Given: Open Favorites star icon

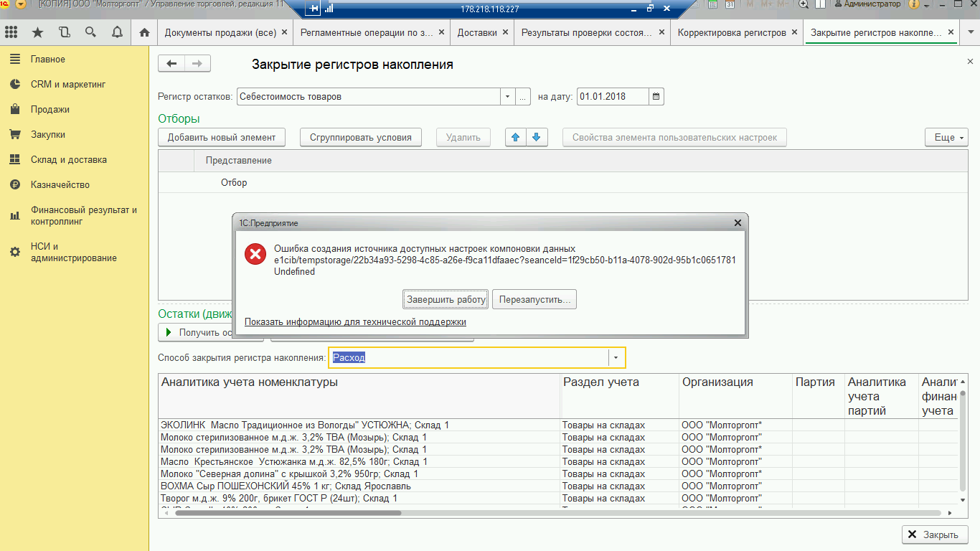Looking at the screenshot, I should [37, 32].
